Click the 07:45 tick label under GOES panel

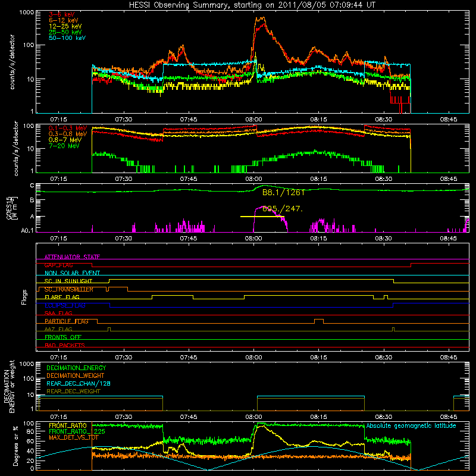click(x=189, y=239)
